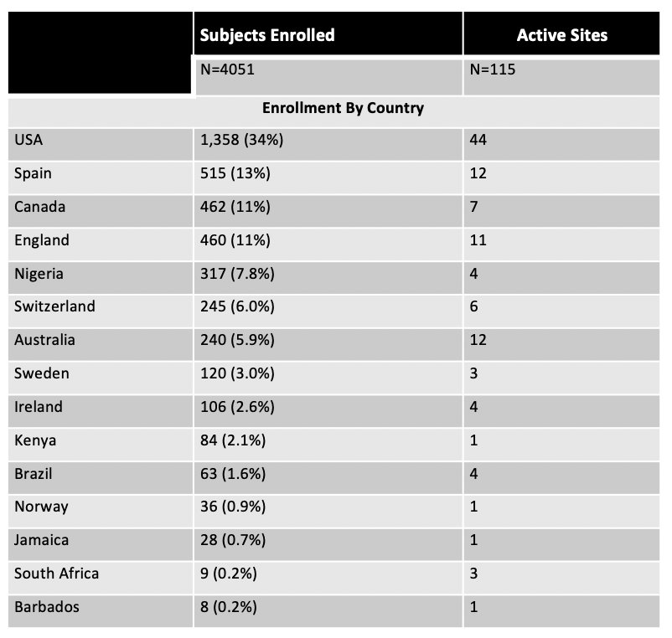Click the Subjects Enrolled column header
Screen dimensions: 672x638
328,33
